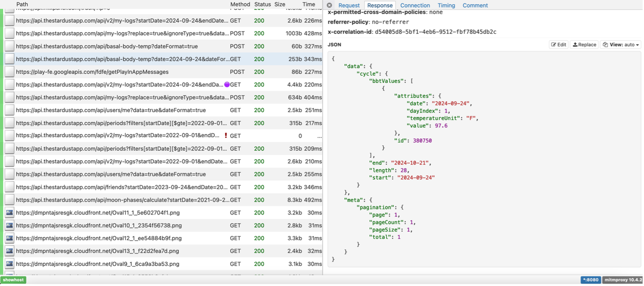This screenshot has height=286, width=644.
Task: Click the red exclamation error indicator
Action: coord(226,136)
